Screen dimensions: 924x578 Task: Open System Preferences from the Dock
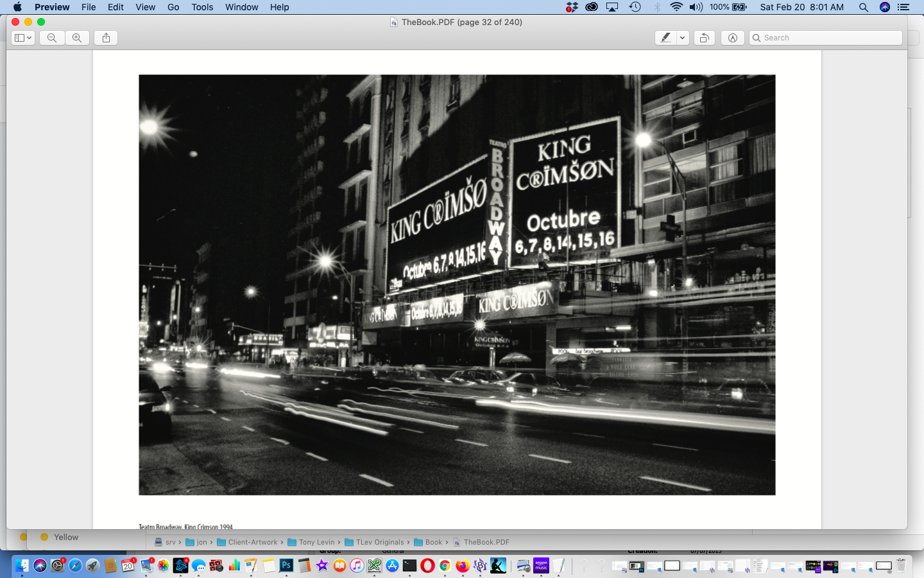(58, 565)
